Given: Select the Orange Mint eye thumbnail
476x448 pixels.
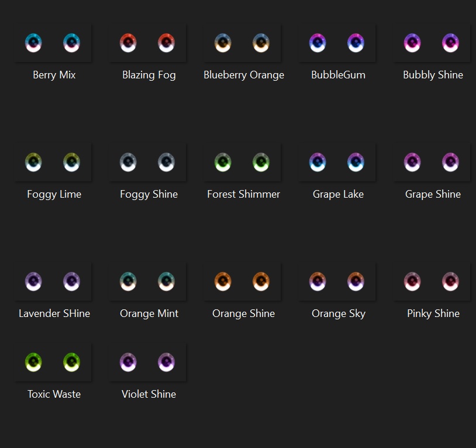Looking at the screenshot, I should [x=147, y=281].
